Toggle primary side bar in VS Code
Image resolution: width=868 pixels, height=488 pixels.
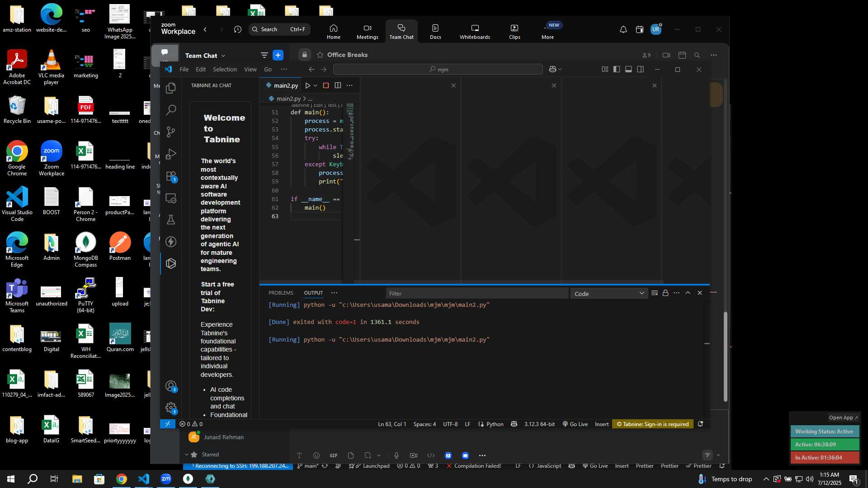pos(617,69)
